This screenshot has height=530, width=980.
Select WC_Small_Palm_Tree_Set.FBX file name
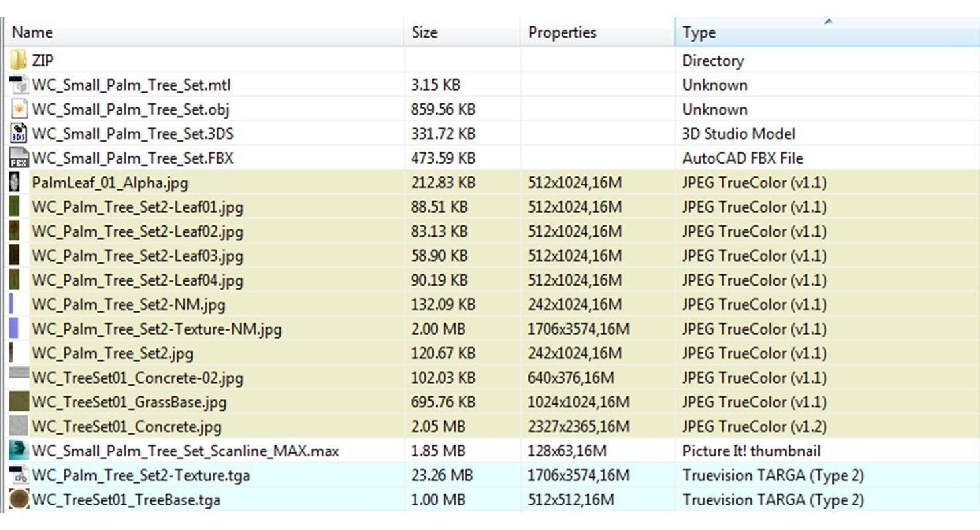click(x=132, y=158)
